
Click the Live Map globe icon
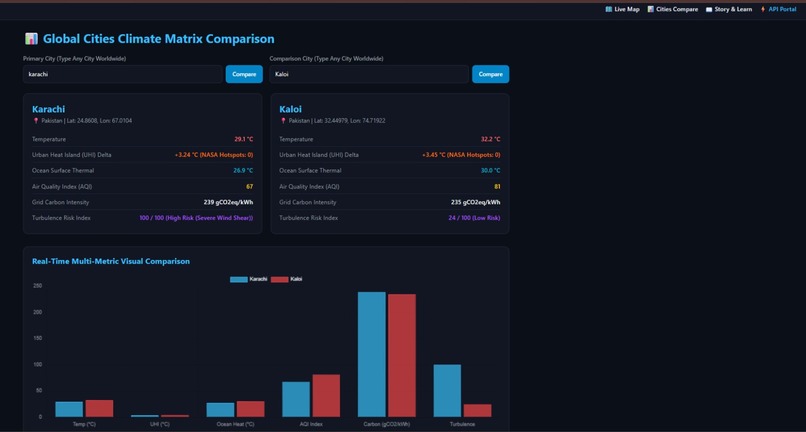click(609, 9)
